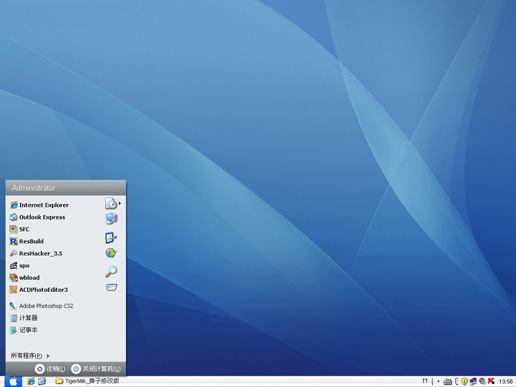Open 计算器 (Calculator)
Viewport: 516px width, 387px height.
point(23,318)
